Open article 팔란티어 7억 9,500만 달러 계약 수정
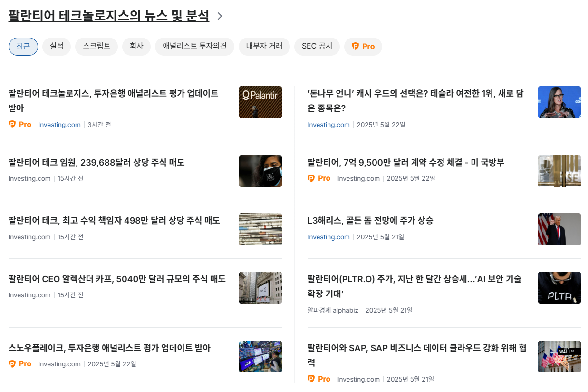The width and height of the screenshot is (588, 392). pos(406,163)
